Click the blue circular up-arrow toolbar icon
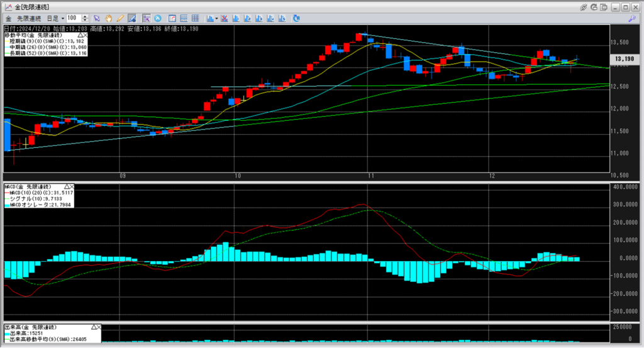Viewport: 644px width, 348px height. 157,18
